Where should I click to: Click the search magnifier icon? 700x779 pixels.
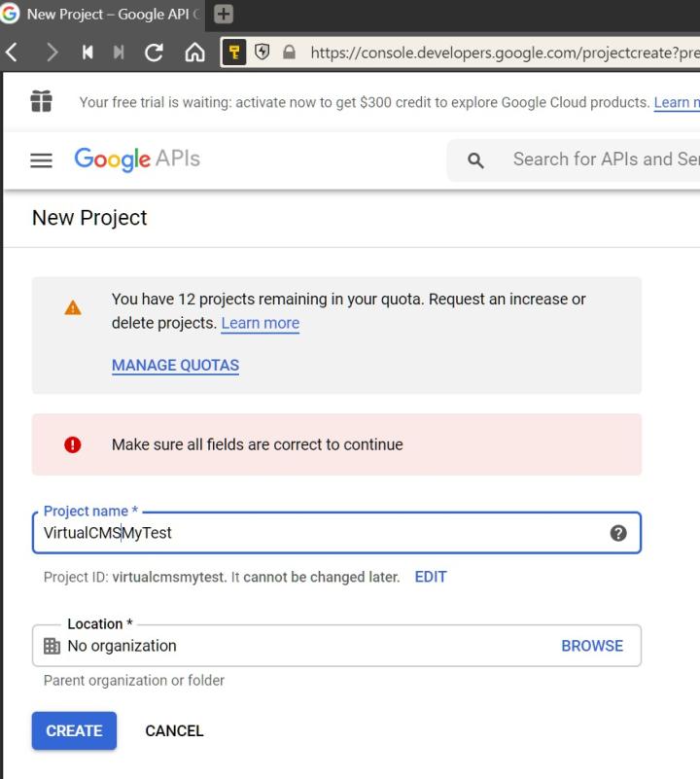(475, 160)
